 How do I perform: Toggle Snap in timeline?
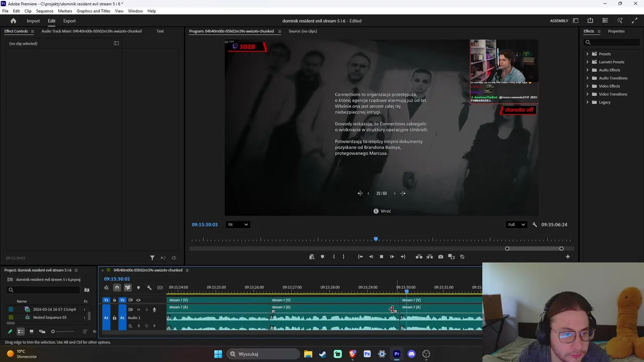tap(117, 288)
